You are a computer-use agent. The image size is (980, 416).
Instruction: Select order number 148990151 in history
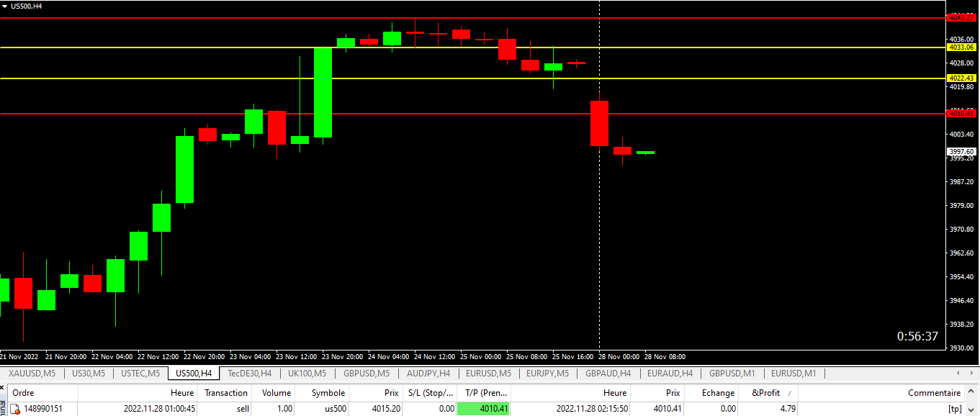tap(43, 409)
